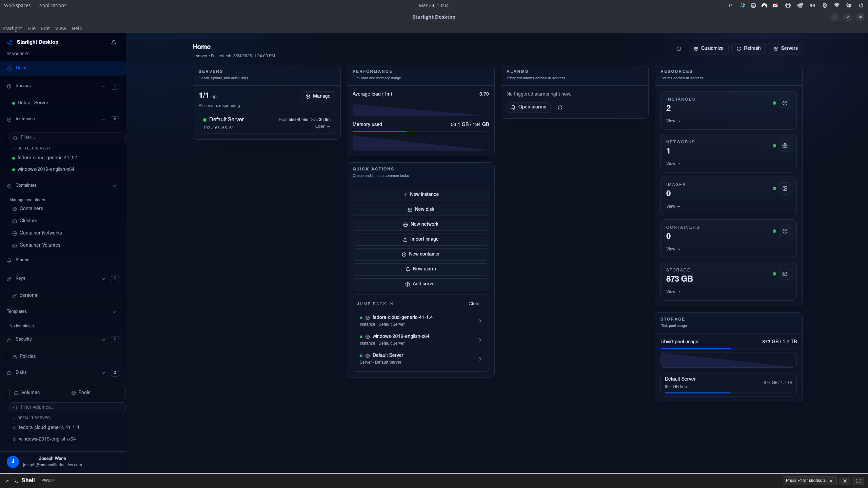Click the New disk quick action
The width and height of the screenshot is (868, 488).
[421, 209]
